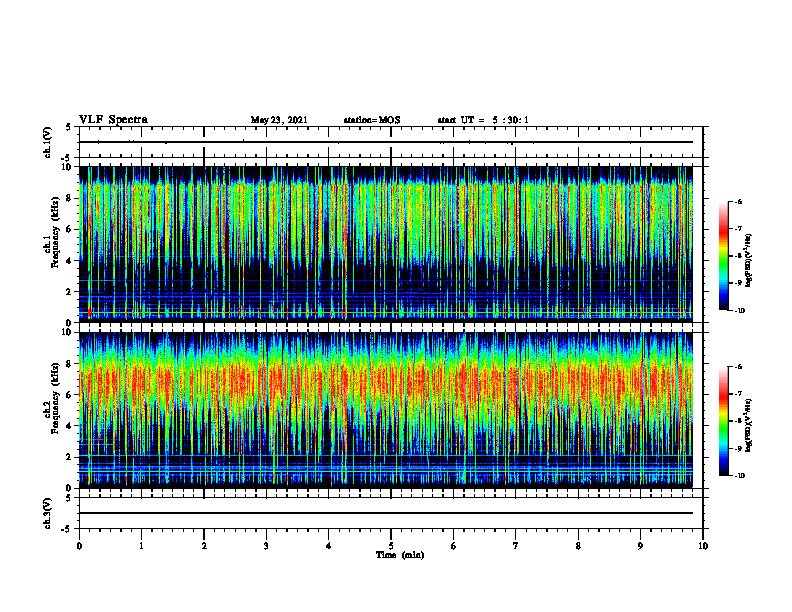
Task: Click the ch.1 color bar log(PSD) label
Action: 749,260
